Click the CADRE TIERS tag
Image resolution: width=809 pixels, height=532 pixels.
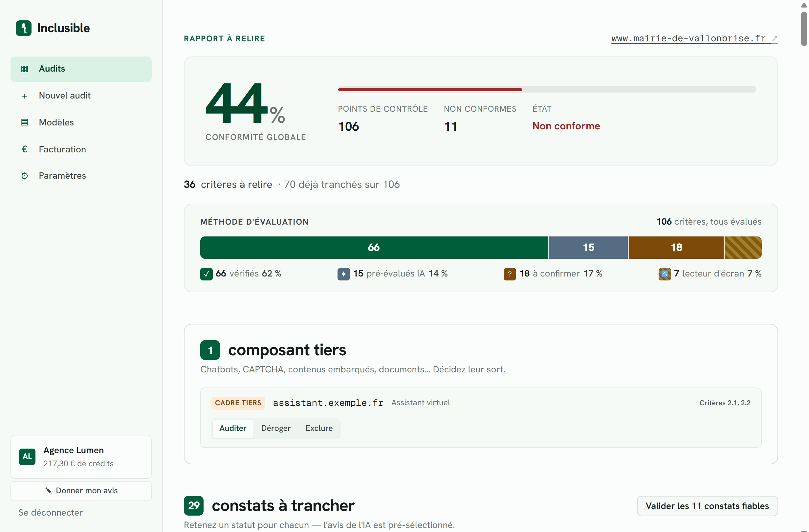238,403
